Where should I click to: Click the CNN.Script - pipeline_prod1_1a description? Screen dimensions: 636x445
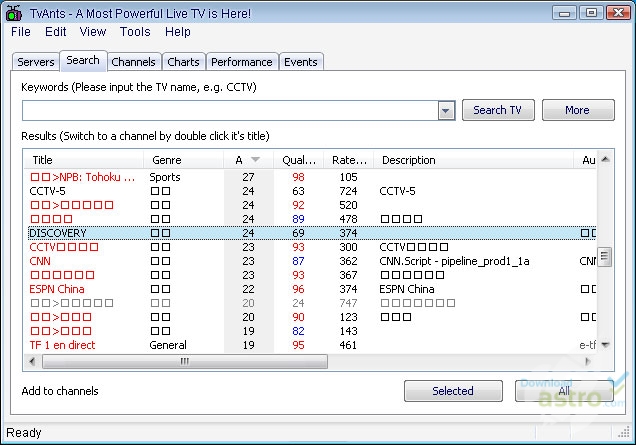[454, 261]
